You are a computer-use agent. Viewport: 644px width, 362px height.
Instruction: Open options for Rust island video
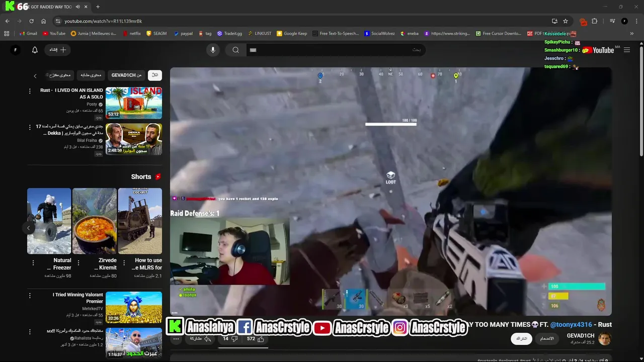30,91
